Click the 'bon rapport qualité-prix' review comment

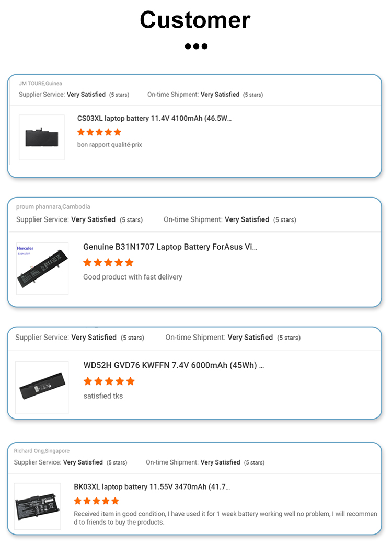pos(109,145)
